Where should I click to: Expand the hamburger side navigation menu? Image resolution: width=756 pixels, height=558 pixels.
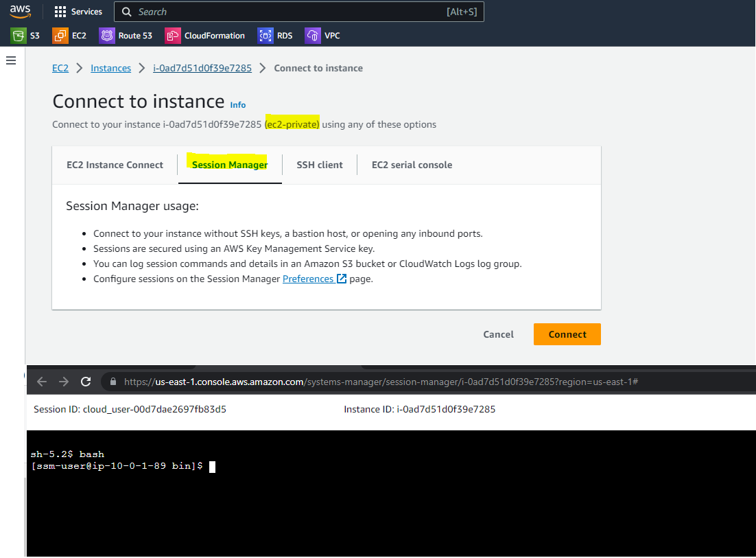pyautogui.click(x=11, y=60)
